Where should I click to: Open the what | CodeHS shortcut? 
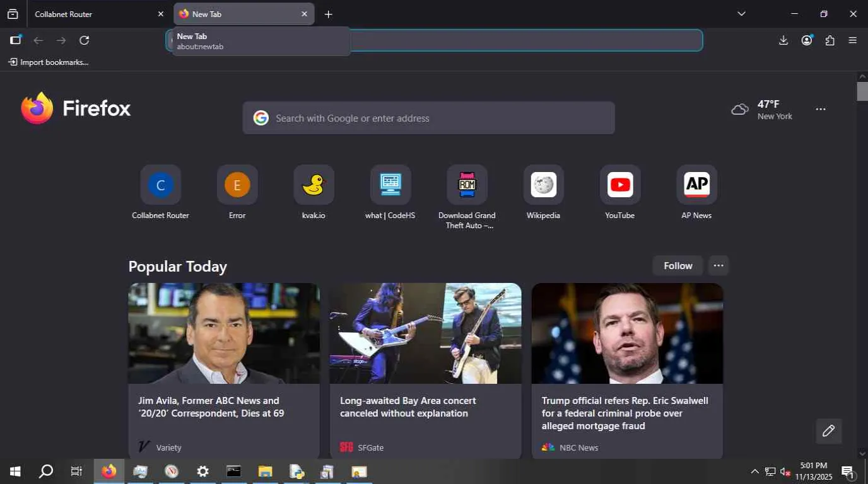pyautogui.click(x=390, y=192)
